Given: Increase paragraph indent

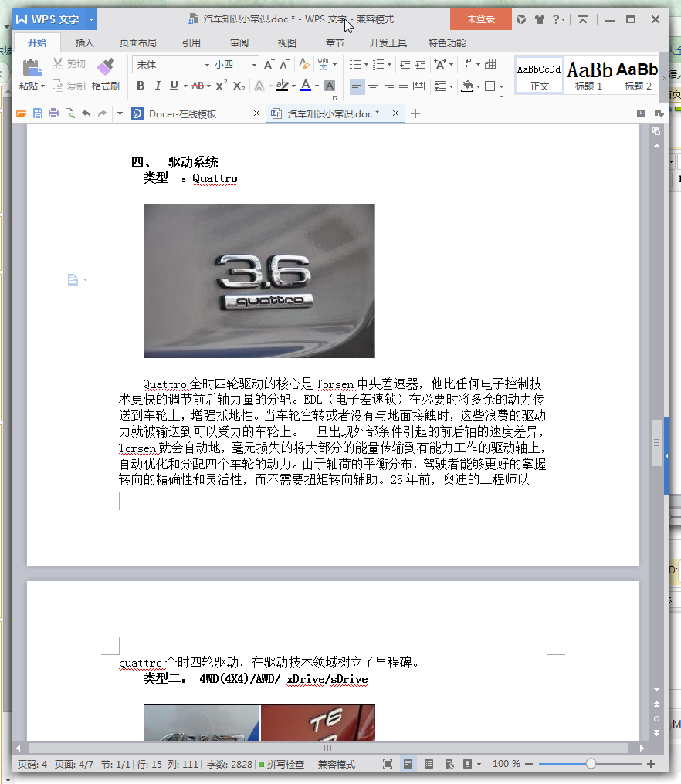Looking at the screenshot, I should pos(421,64).
